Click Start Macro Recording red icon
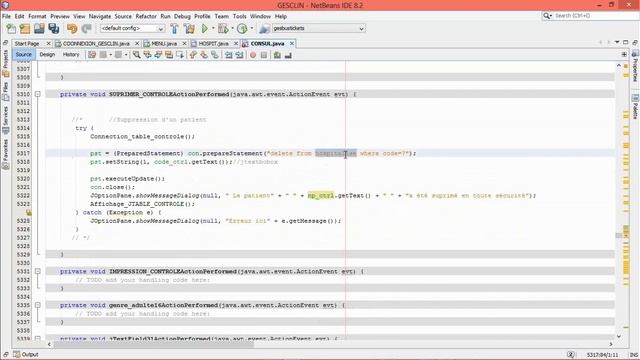The image size is (640, 360). 253,55
